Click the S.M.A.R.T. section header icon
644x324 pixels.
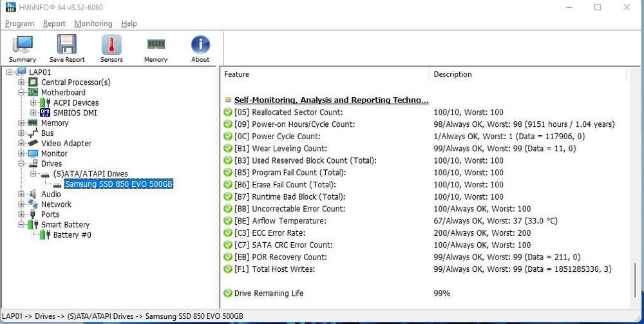tap(228, 100)
